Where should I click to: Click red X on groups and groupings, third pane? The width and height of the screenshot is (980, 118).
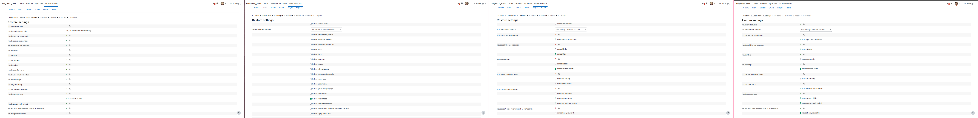(x=556, y=88)
